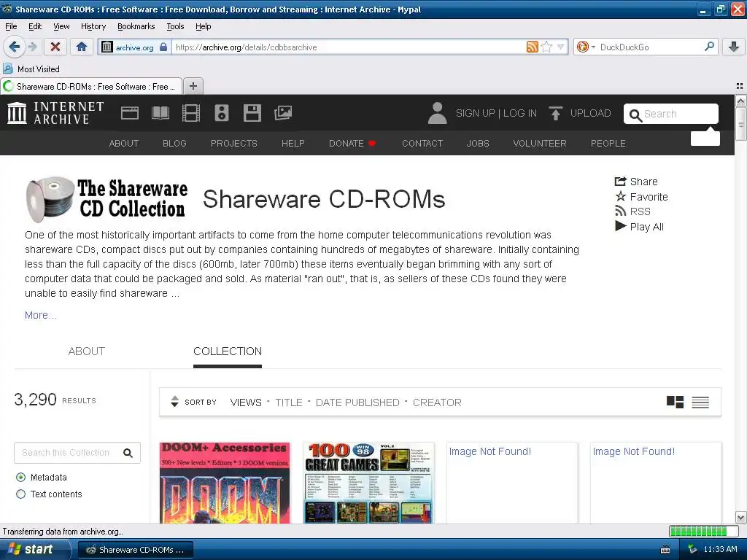Bookmark this page with the star icon

547,47
